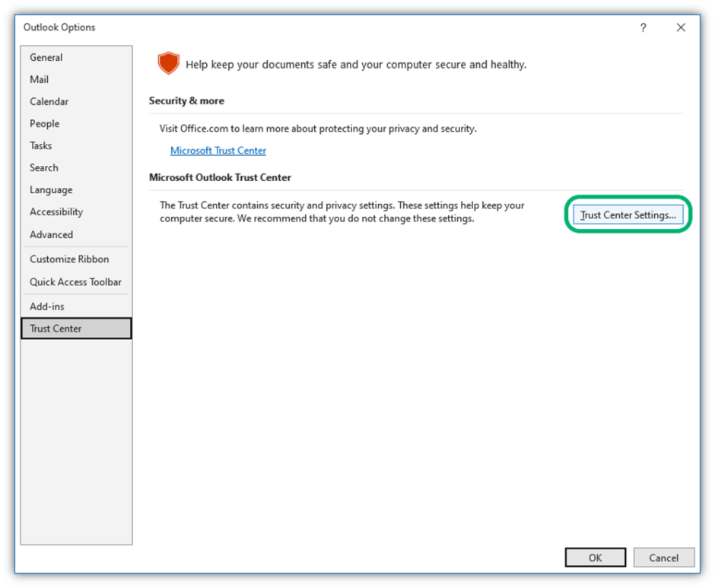The image size is (715, 588).
Task: Click the Help question mark icon
Action: 643,27
